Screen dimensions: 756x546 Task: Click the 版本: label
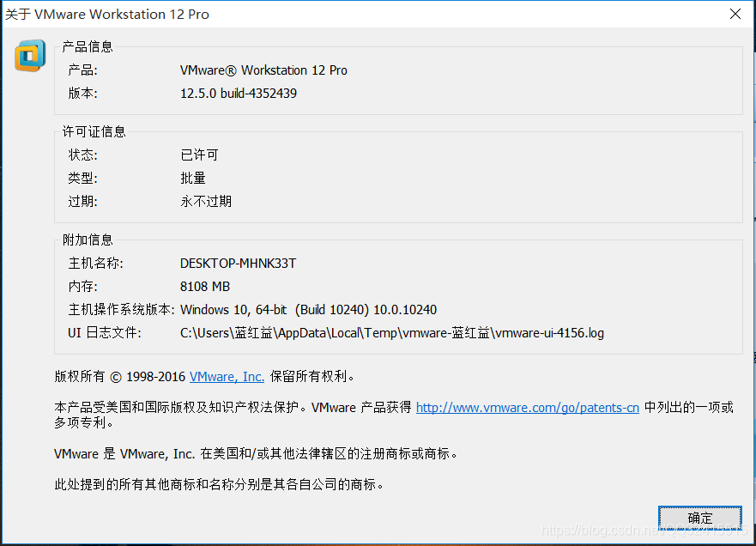(x=82, y=93)
